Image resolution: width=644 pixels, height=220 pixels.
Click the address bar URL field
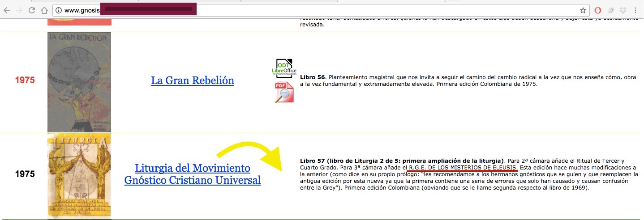pyautogui.click(x=313, y=10)
